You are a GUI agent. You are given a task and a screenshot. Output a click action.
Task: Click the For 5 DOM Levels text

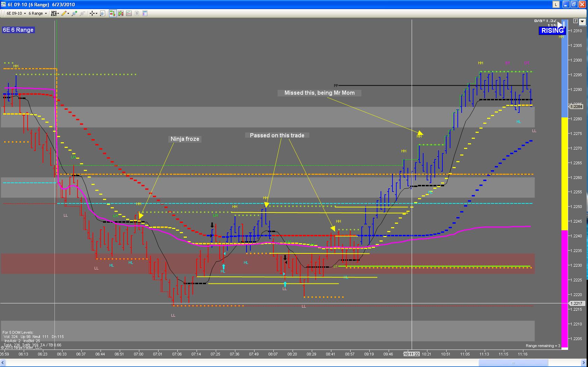18,332
